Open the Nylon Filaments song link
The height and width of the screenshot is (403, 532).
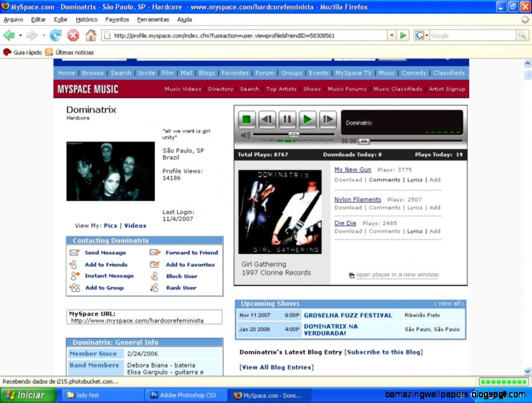click(358, 200)
